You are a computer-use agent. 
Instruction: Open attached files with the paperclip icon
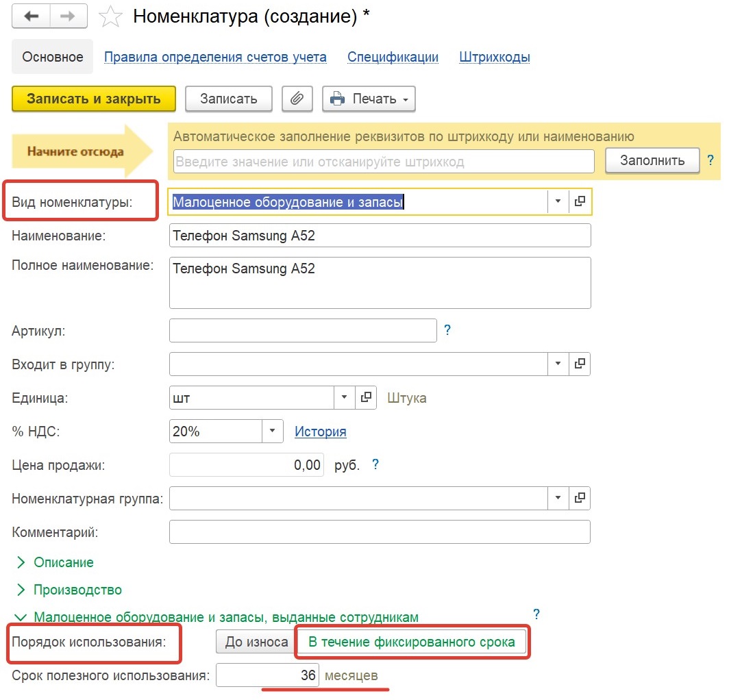(x=297, y=99)
